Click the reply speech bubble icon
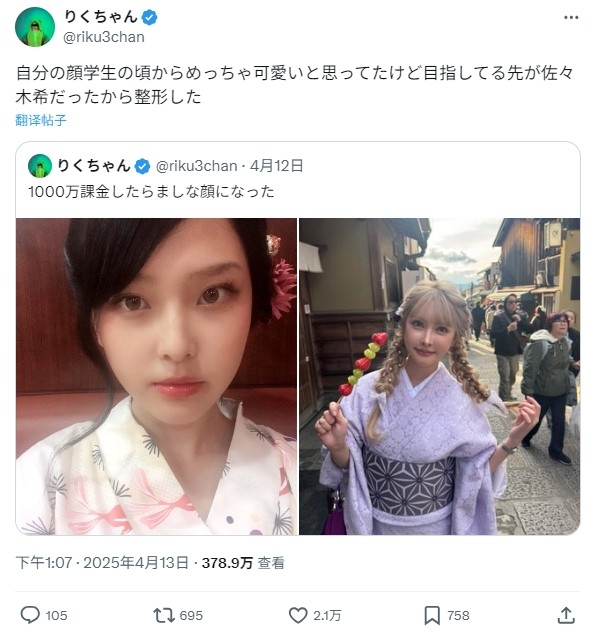 pyautogui.click(x=30, y=615)
